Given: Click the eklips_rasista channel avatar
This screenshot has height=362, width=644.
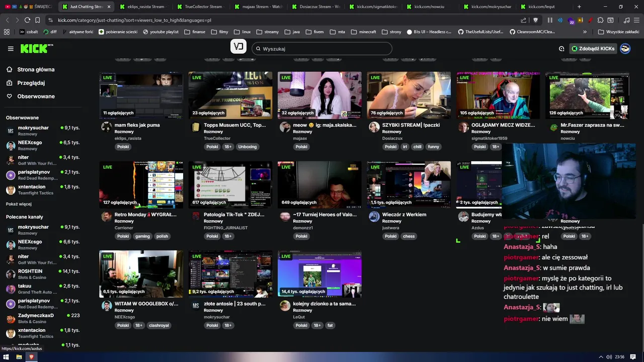Looking at the screenshot, I should pos(106,127).
